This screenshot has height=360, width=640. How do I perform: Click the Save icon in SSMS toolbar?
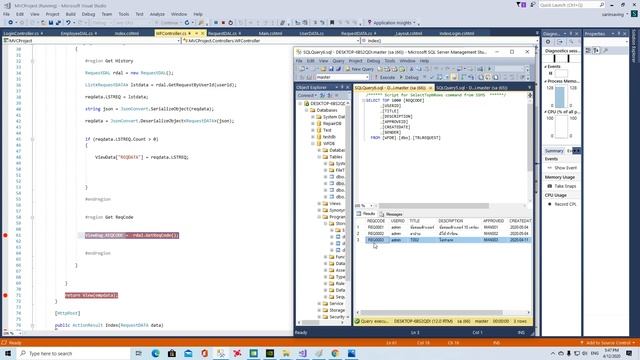[x=331, y=69]
